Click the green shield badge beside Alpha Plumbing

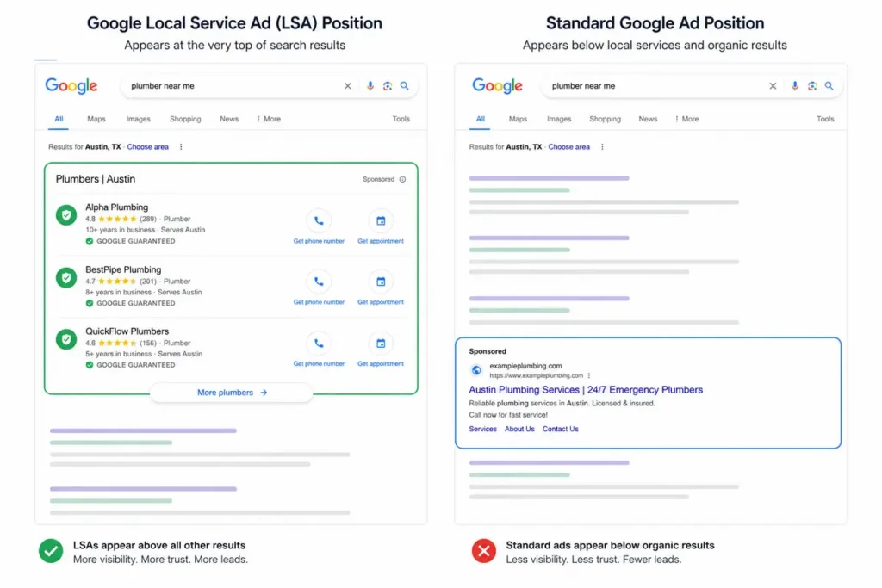point(66,215)
